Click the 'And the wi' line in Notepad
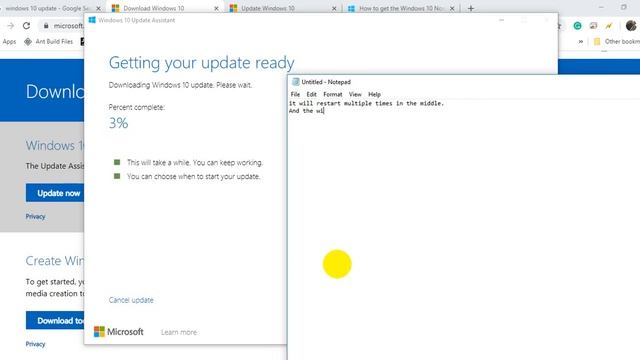640x360 pixels. coord(306,111)
